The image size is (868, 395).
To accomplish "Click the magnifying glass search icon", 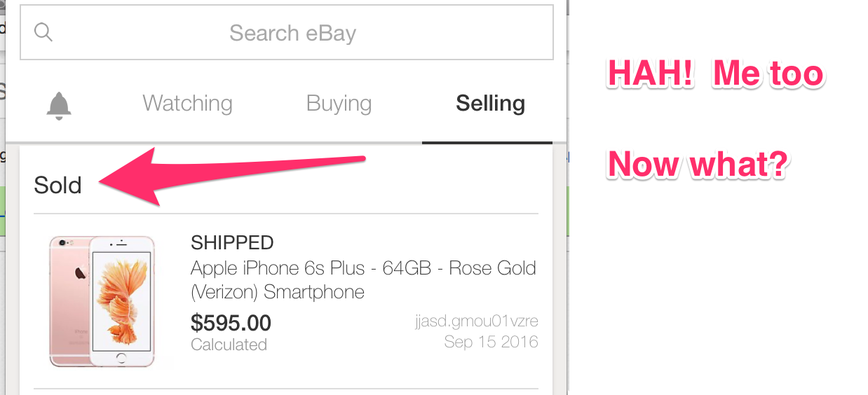I will point(43,32).
